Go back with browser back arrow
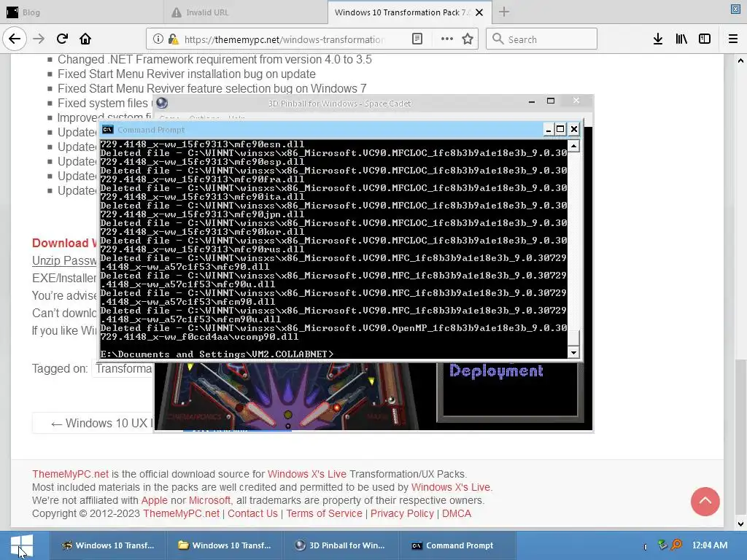The height and width of the screenshot is (560, 747). 15,39
